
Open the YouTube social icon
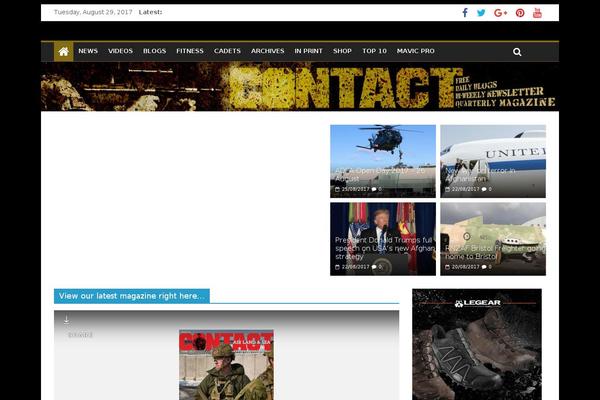537,13
